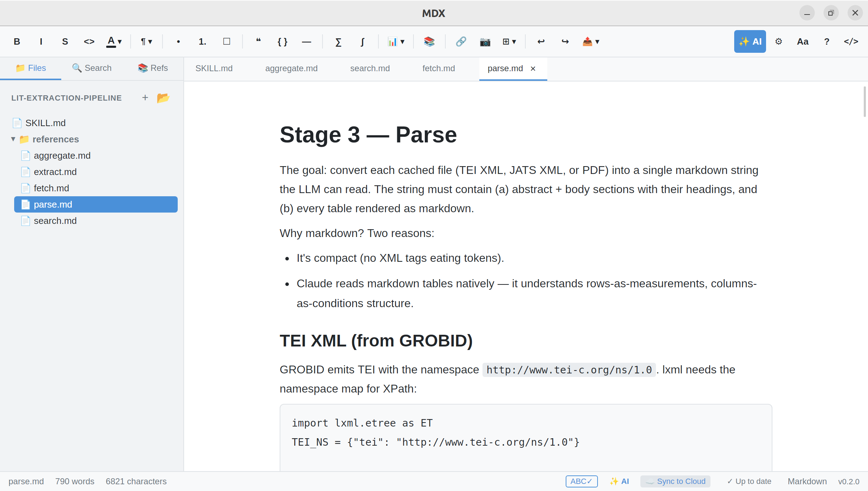The width and height of the screenshot is (868, 491).
Task: Open citations books icon in toolbar
Action: pyautogui.click(x=429, y=41)
